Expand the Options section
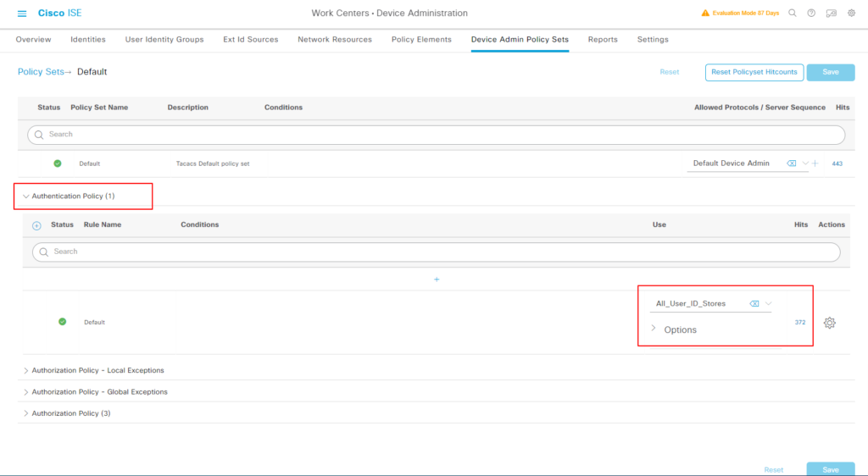The width and height of the screenshot is (868, 476). click(654, 329)
